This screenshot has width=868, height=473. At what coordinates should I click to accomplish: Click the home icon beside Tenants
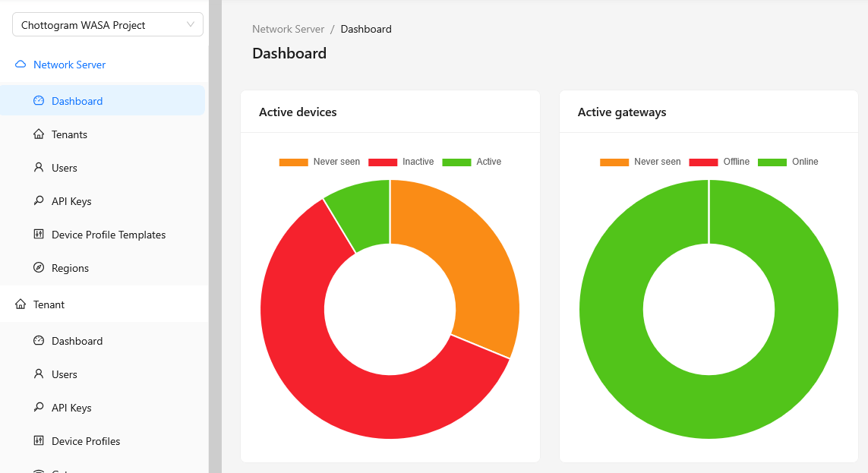coord(39,134)
